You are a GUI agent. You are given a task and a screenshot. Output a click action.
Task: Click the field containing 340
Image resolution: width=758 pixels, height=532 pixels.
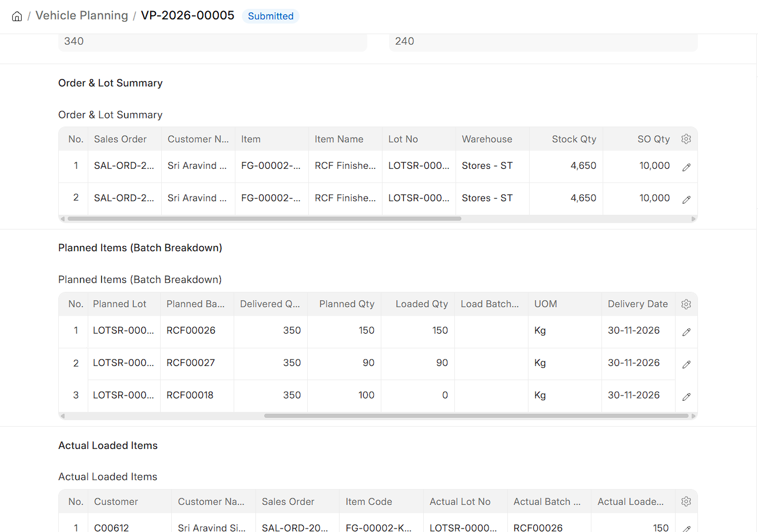[212, 42]
